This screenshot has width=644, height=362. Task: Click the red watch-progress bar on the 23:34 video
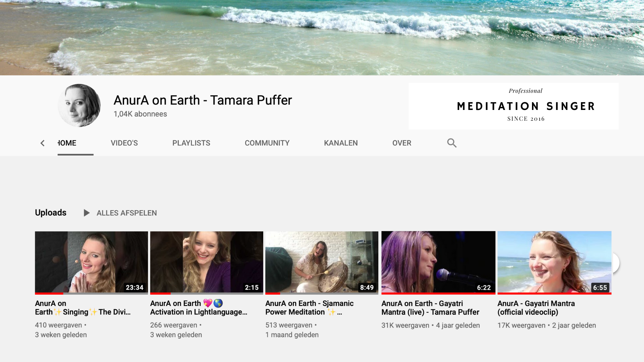pos(49,294)
